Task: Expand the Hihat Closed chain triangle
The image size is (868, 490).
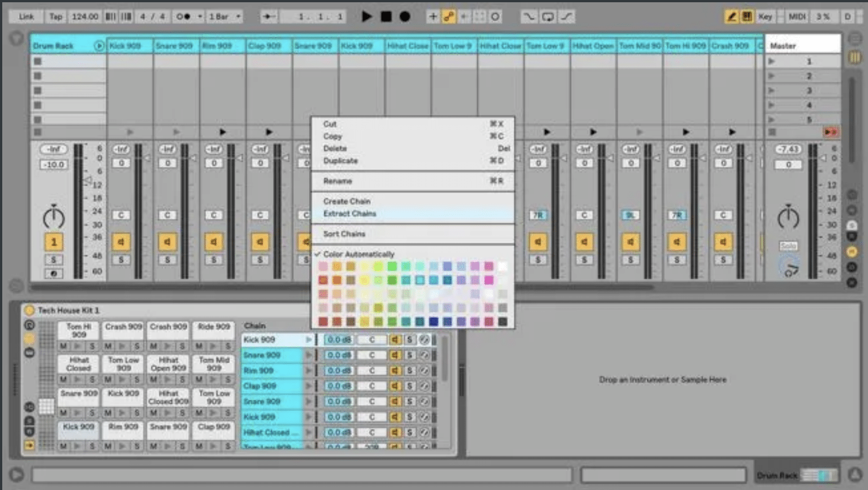Action: coord(308,432)
